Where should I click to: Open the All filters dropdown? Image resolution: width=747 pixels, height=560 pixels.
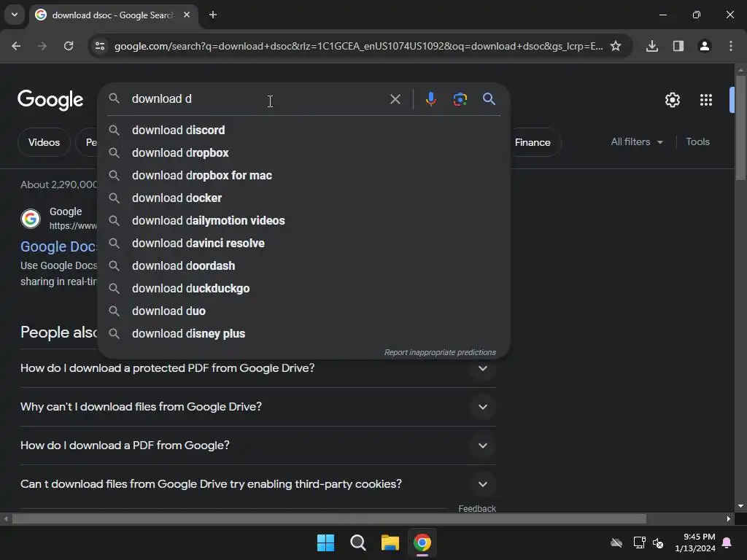click(637, 142)
